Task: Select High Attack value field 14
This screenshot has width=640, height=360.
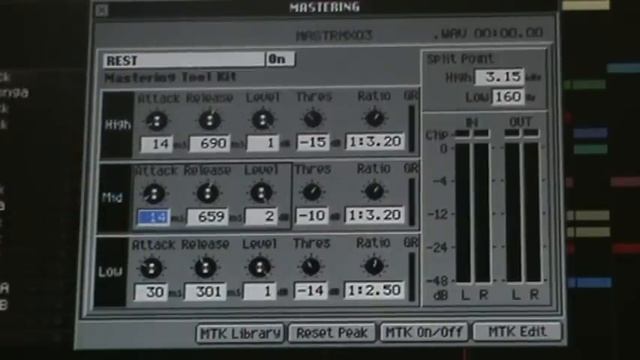Action: tap(157, 144)
